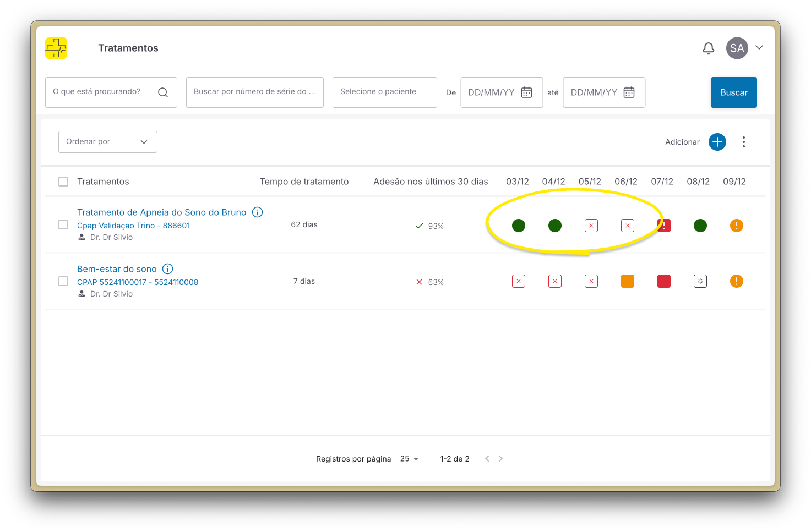Check the Tratamento de Apneia row checkbox
Screen dimensions: 811x532
63,224
